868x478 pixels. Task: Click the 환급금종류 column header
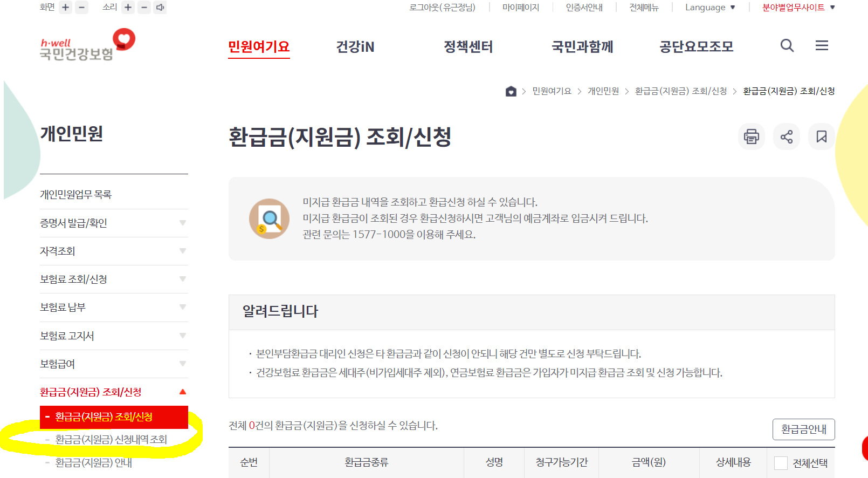367,462
